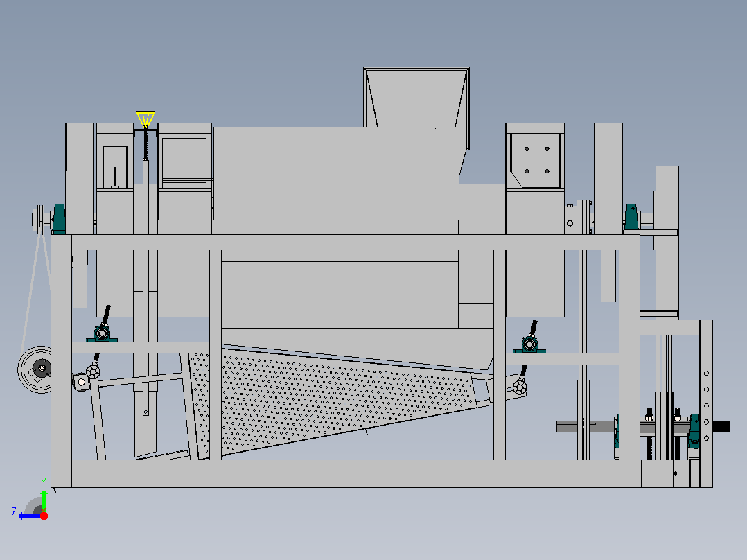Select the vertical plate with five holes
This screenshot has width=747, height=560.
click(x=706, y=403)
